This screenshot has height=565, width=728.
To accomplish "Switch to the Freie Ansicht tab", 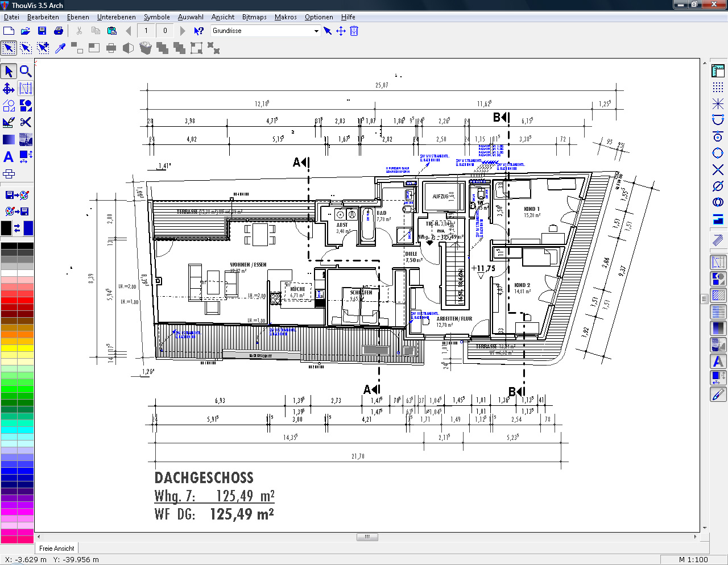I will coord(56,549).
